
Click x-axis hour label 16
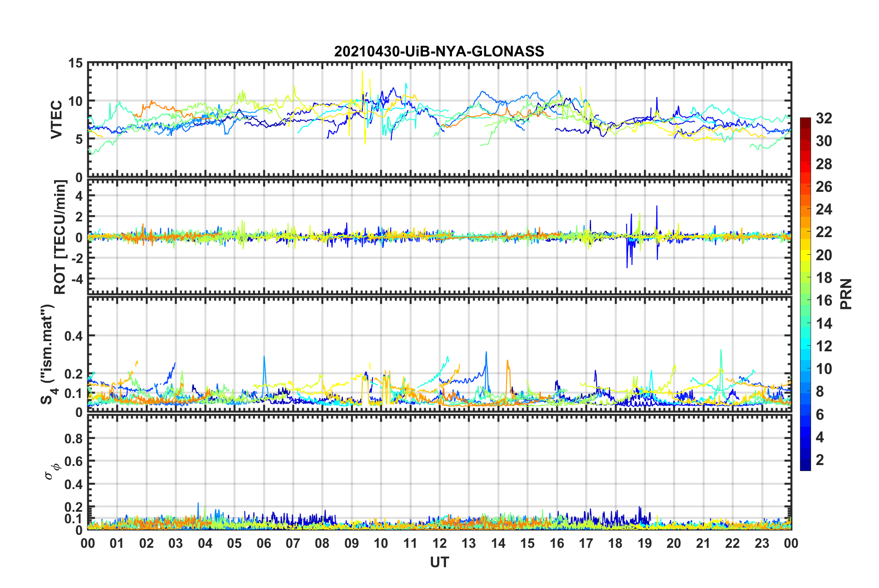coord(557,543)
